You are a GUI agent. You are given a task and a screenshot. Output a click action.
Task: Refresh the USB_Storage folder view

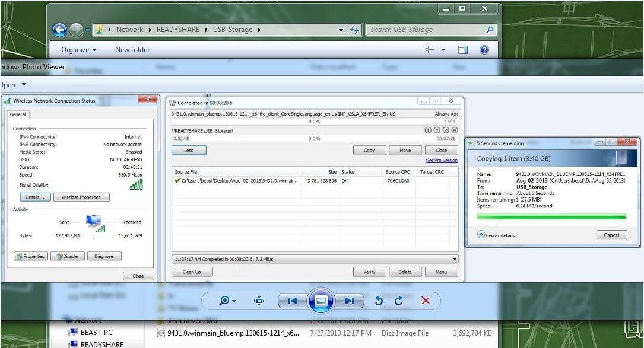pyautogui.click(x=354, y=30)
